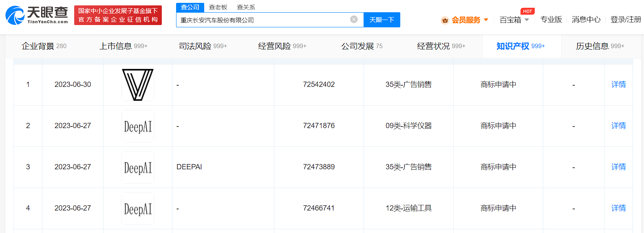
Task: Expand the 百宝箱 dropdown arrow
Action: point(527,20)
